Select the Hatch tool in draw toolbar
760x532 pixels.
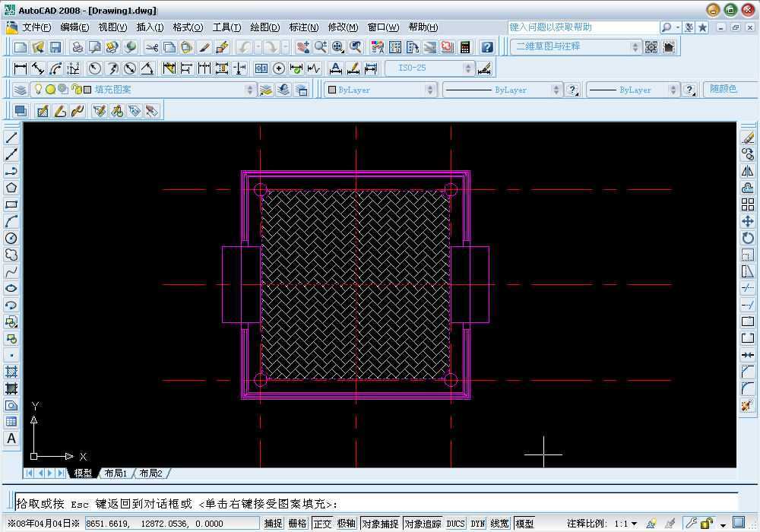tap(11, 372)
